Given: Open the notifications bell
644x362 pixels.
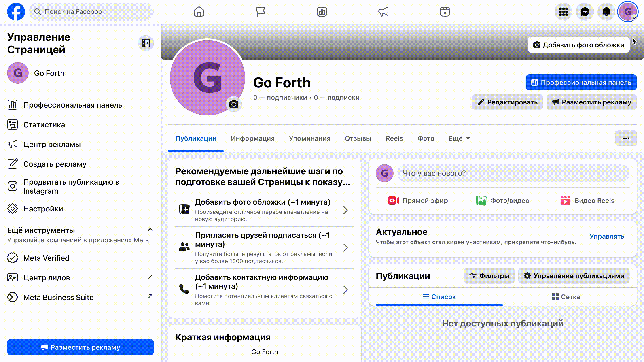Looking at the screenshot, I should pos(606,12).
